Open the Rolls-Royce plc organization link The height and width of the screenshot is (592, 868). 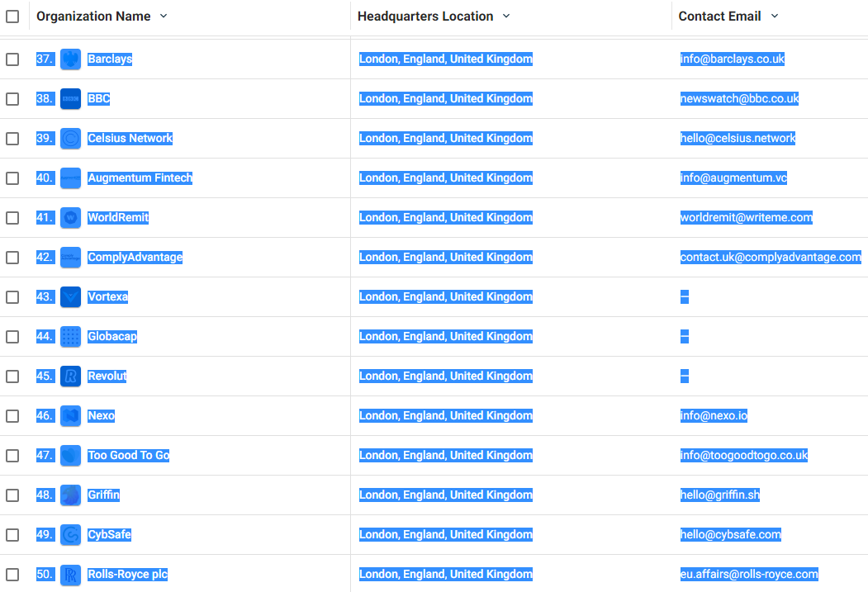[x=127, y=575]
